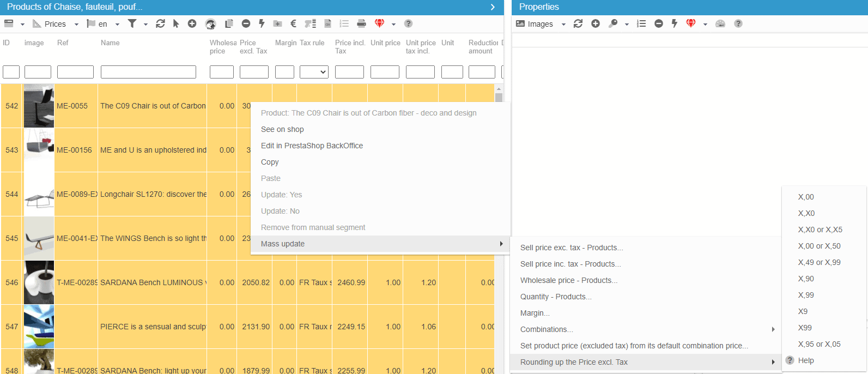Click the key icon in Properties toolbar
The image size is (868, 374).
point(613,23)
